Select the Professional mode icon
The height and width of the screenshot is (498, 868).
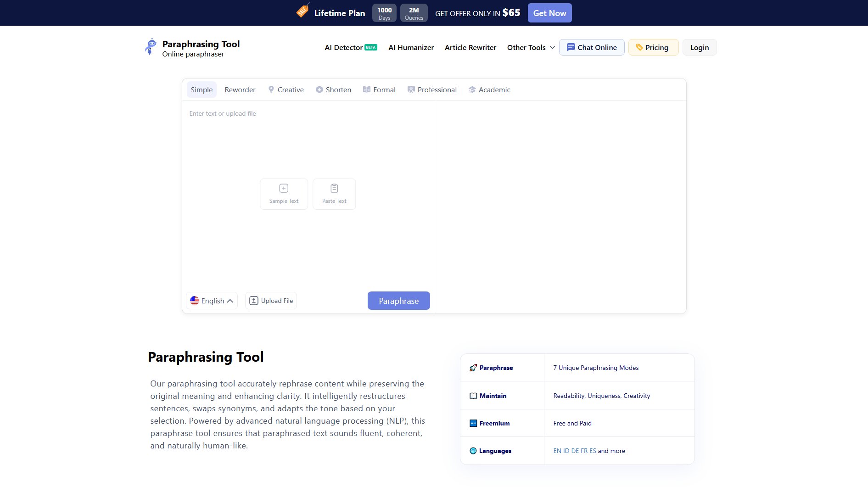click(411, 89)
